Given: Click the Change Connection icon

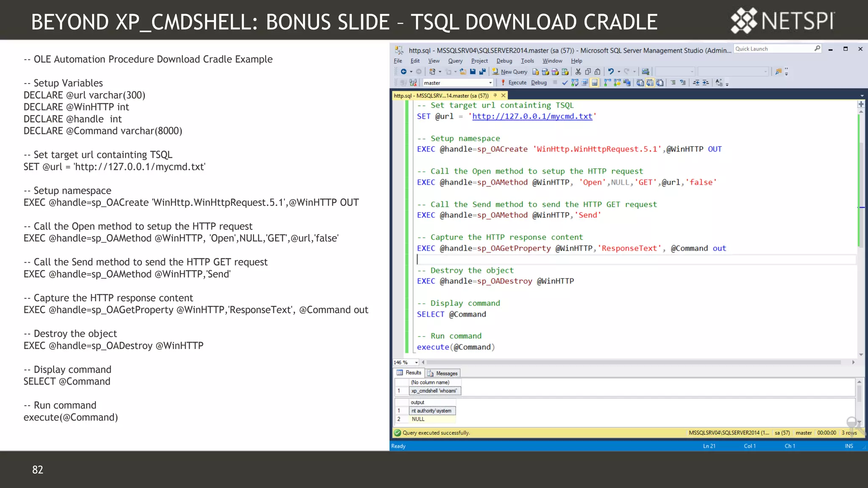Looking at the screenshot, I should tap(413, 83).
